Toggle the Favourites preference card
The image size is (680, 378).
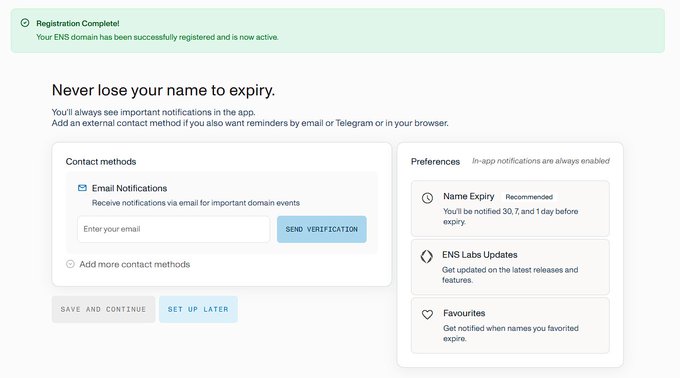[510, 325]
